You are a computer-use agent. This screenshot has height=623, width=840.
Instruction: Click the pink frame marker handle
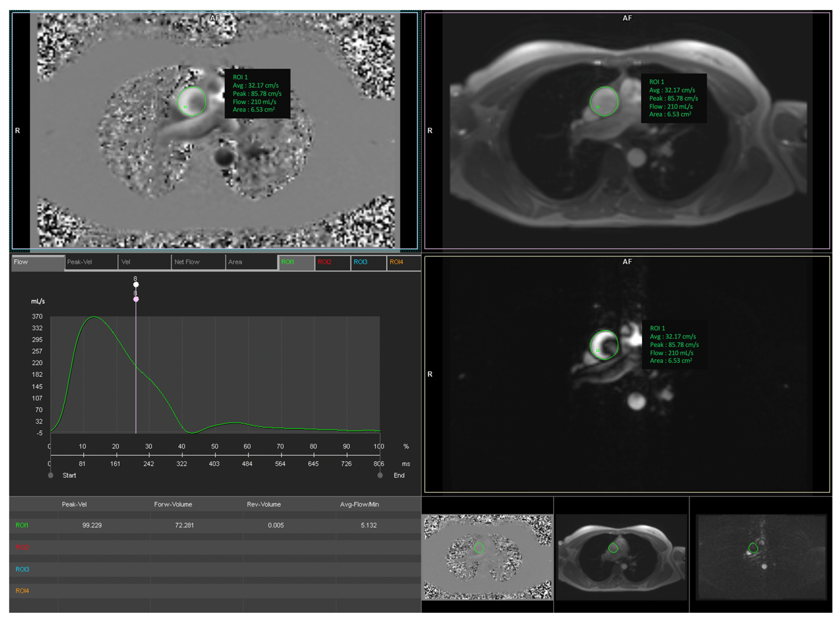point(136,299)
